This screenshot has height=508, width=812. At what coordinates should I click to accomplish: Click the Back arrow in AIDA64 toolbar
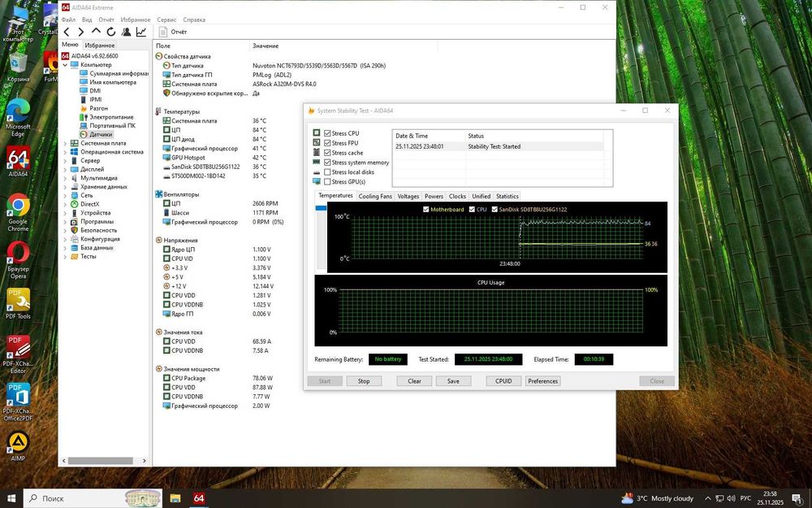coord(67,33)
